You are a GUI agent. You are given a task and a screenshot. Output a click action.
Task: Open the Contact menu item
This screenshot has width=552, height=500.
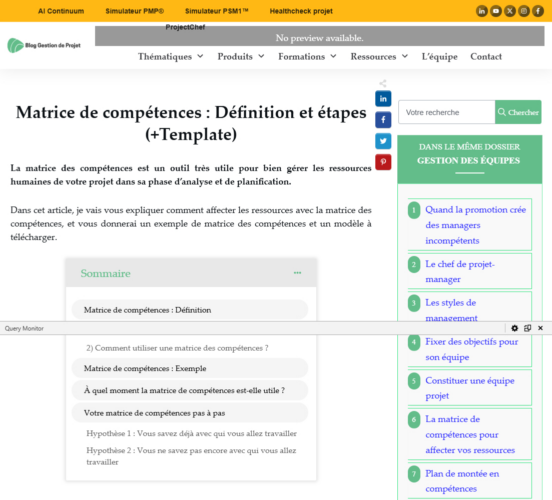click(x=486, y=56)
